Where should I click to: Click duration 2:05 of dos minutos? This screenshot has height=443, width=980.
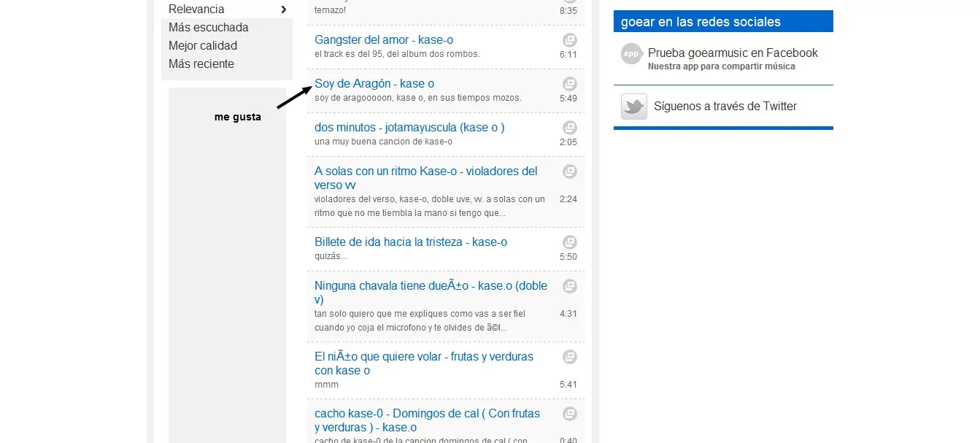tap(568, 142)
